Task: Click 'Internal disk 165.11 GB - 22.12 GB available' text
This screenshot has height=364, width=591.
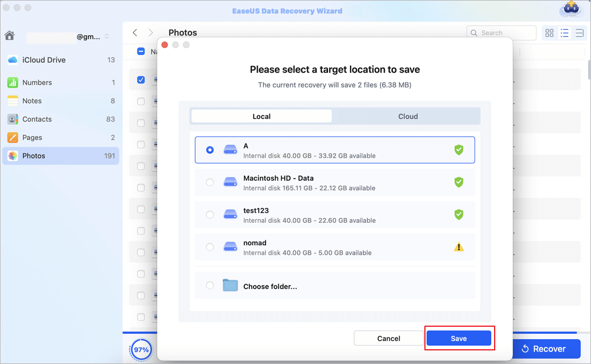Action: point(309,188)
